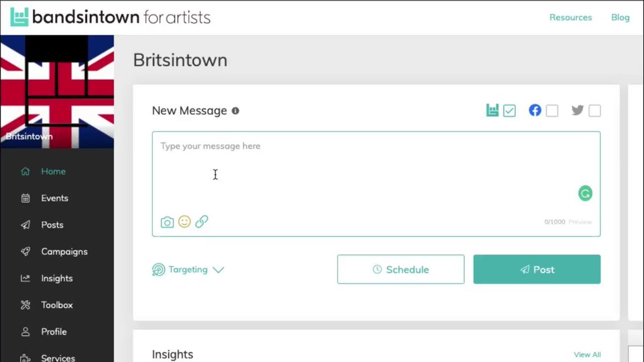Click the Facebook icon
This screenshot has height=362, width=644.
tap(535, 110)
